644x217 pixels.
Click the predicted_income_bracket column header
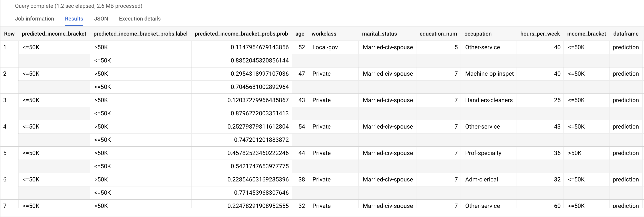coord(54,34)
